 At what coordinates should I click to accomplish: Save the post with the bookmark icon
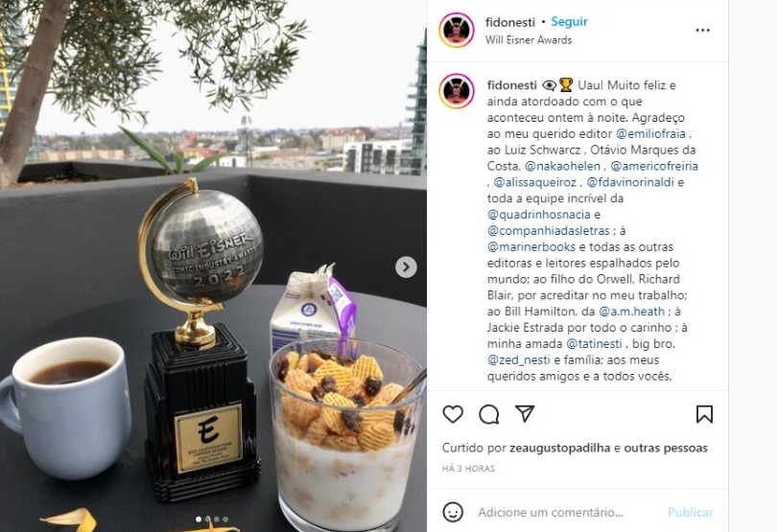pyautogui.click(x=704, y=414)
